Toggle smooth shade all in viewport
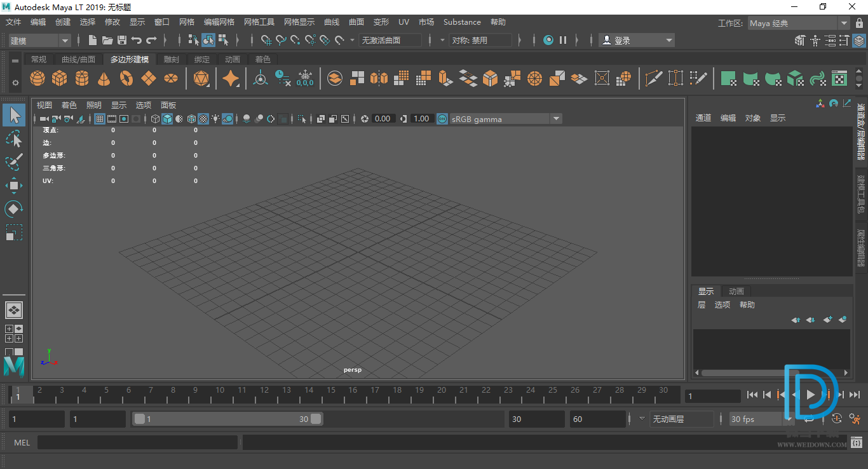This screenshot has height=469, width=868. click(x=167, y=119)
